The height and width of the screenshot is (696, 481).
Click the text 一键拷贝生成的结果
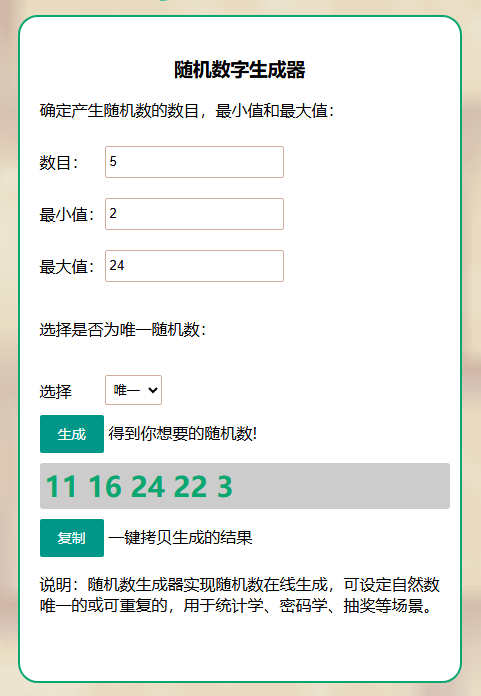click(180, 538)
